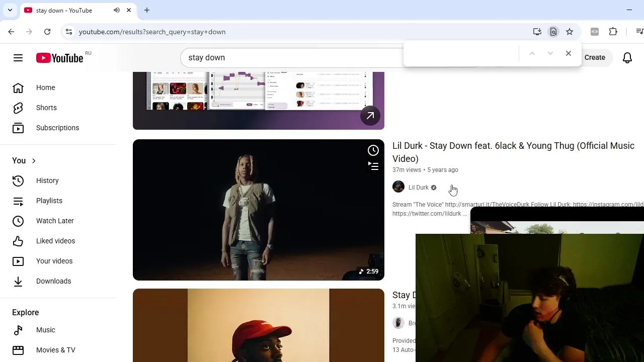Go back in browser history
The height and width of the screenshot is (362, 644).
[11, 32]
